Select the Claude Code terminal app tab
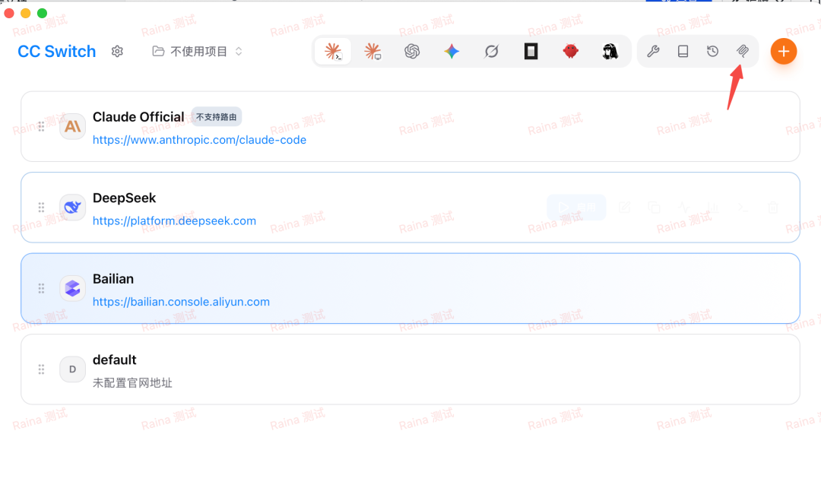The image size is (821, 504). point(333,51)
